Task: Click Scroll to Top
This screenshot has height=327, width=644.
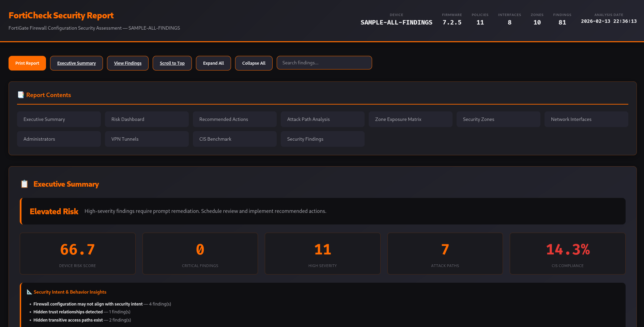Action: point(172,63)
